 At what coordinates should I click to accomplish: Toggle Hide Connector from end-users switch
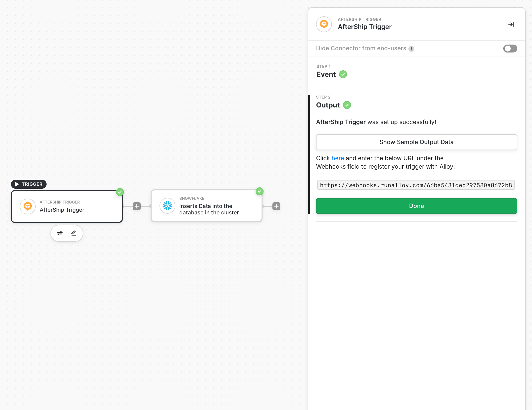point(510,49)
